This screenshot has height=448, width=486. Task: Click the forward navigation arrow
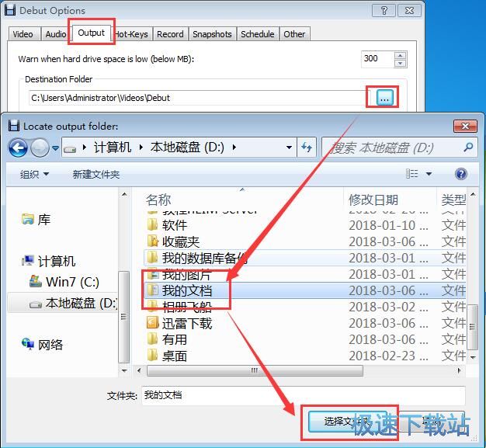tap(40, 148)
